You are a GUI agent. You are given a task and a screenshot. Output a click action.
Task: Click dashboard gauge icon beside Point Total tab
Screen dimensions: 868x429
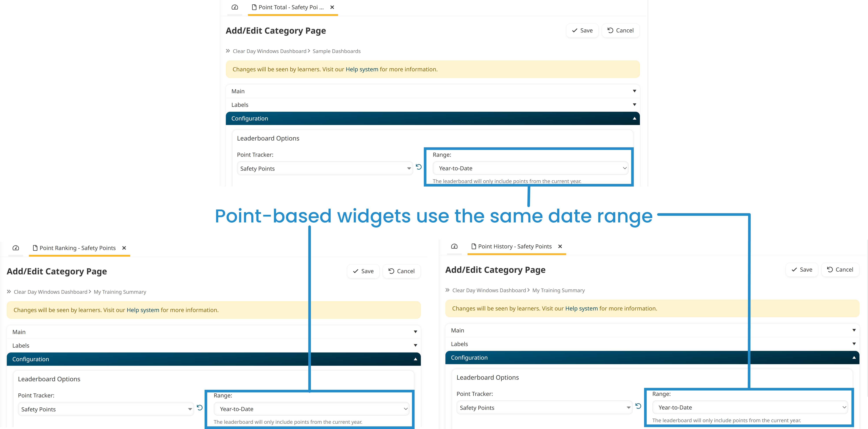(x=235, y=7)
